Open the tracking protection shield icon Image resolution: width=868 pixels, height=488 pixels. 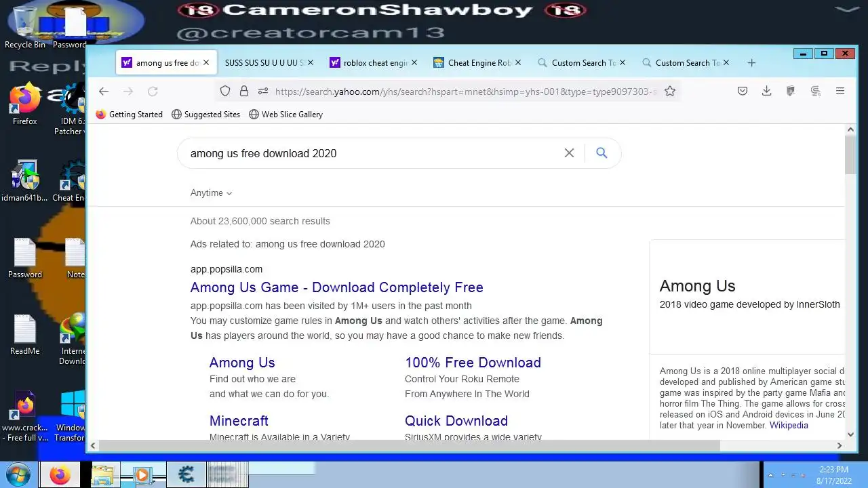point(225,91)
